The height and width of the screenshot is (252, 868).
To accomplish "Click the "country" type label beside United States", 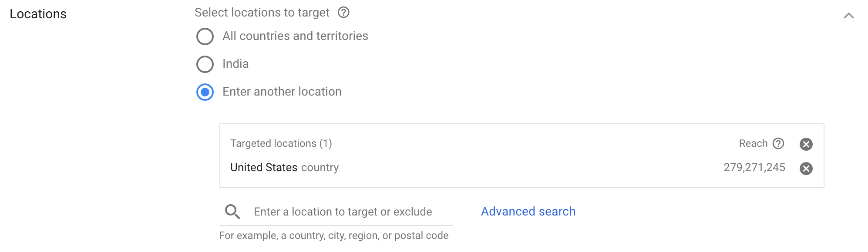I will click(320, 167).
